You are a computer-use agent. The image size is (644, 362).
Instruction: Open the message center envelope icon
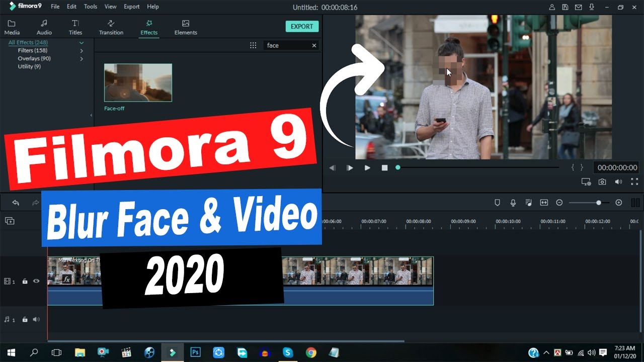pyautogui.click(x=579, y=7)
